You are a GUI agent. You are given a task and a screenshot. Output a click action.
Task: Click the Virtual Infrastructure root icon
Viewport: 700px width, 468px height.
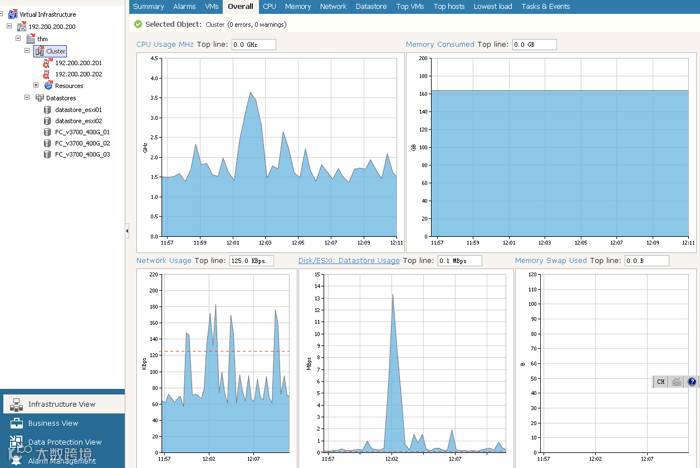[12, 14]
